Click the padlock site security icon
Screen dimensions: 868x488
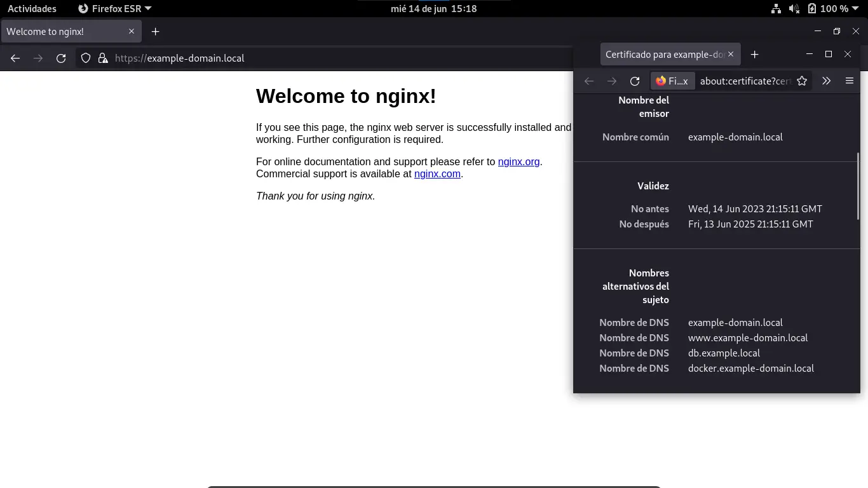[103, 58]
